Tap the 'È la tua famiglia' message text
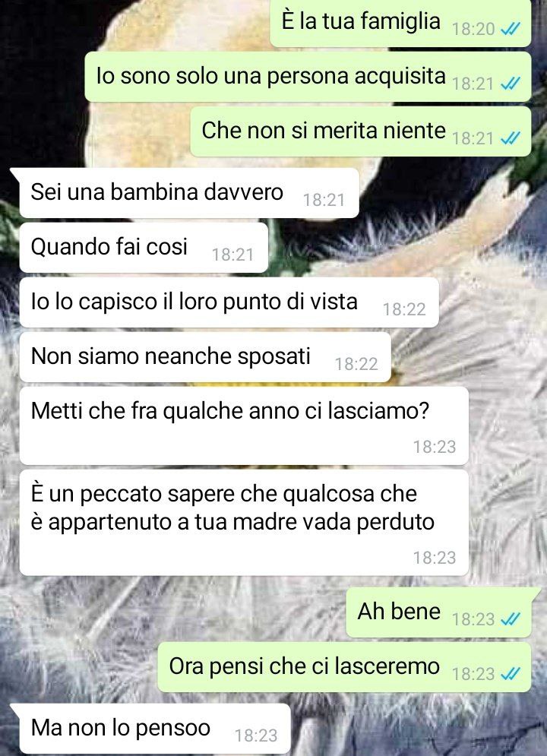Screen dimensions: 547x756 361,21
